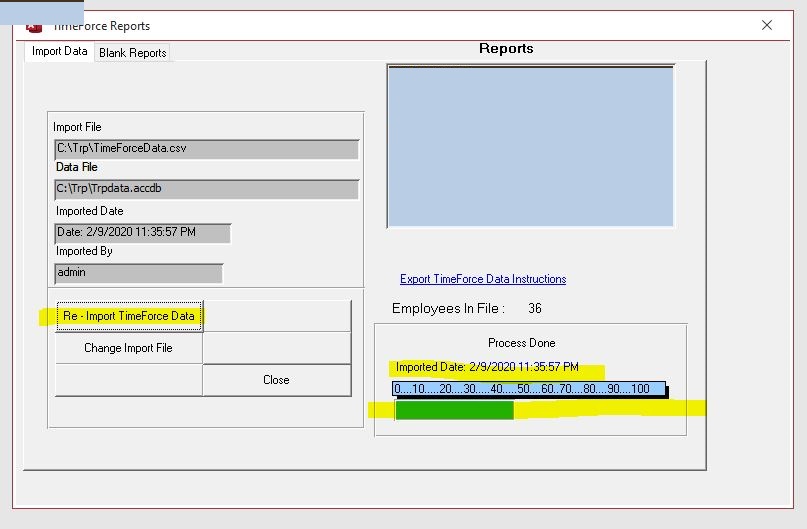Click the Data File path field
The image size is (807, 529).
pyautogui.click(x=206, y=189)
